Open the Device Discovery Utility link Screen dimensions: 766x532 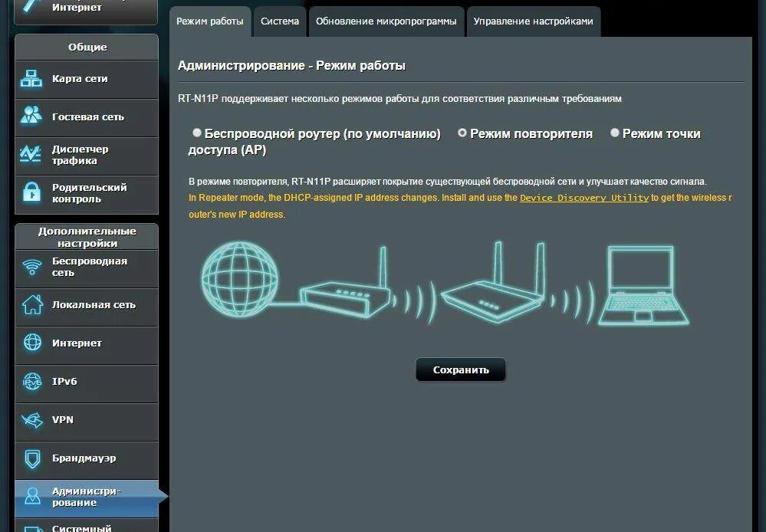(584, 198)
